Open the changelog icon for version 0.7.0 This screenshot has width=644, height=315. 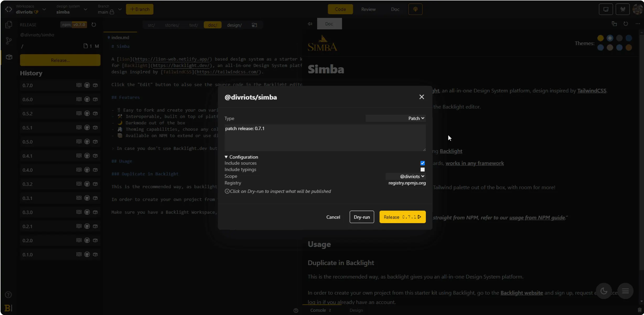point(79,85)
